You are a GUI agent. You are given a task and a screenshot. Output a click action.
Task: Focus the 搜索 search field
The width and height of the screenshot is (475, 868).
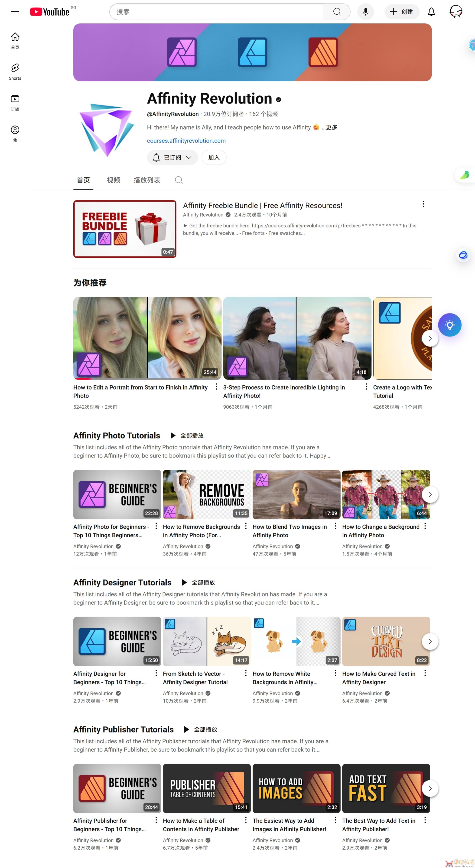[217, 12]
